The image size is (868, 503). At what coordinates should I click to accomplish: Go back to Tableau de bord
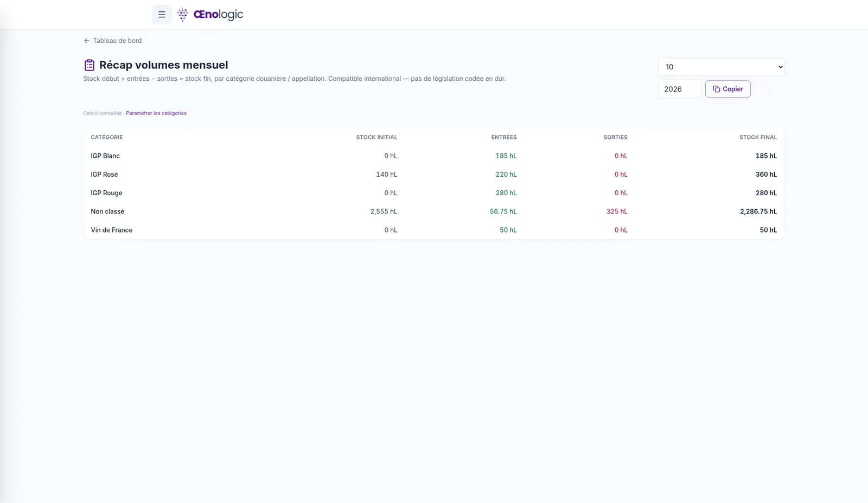pos(113,41)
